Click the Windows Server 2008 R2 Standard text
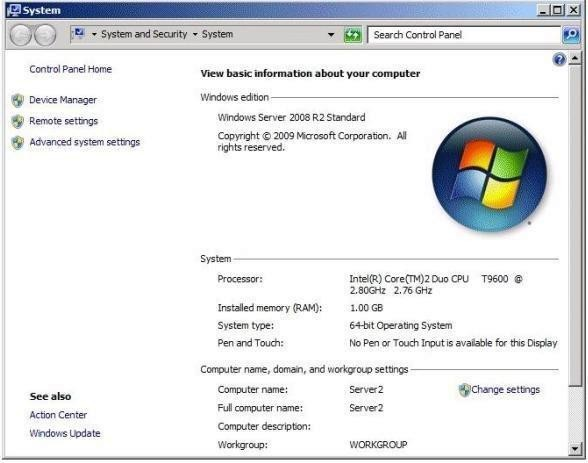Viewport: 588px width, 463px height. point(291,117)
